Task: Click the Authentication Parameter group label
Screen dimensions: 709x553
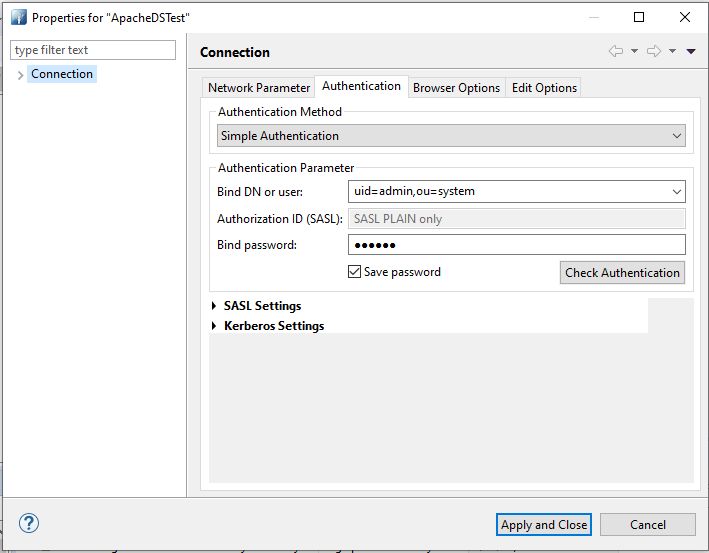Action: point(286,168)
